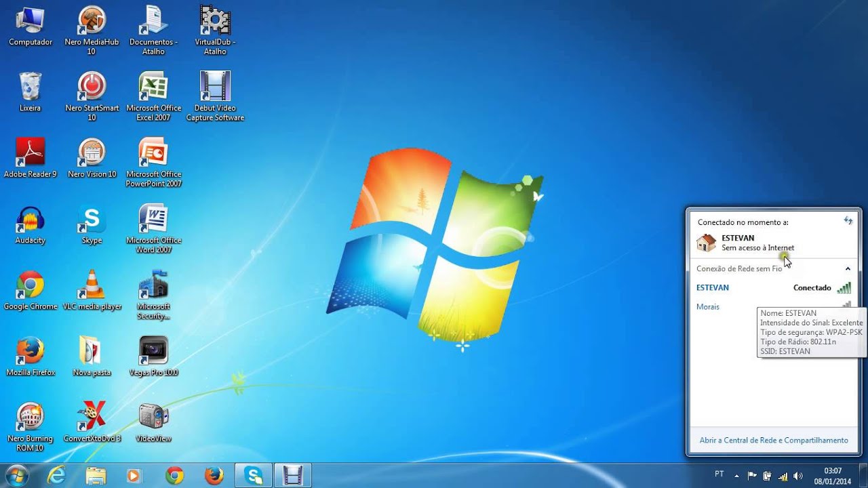Select the Documentos - Atalho shortcut
The height and width of the screenshot is (488, 868).
[x=153, y=30]
